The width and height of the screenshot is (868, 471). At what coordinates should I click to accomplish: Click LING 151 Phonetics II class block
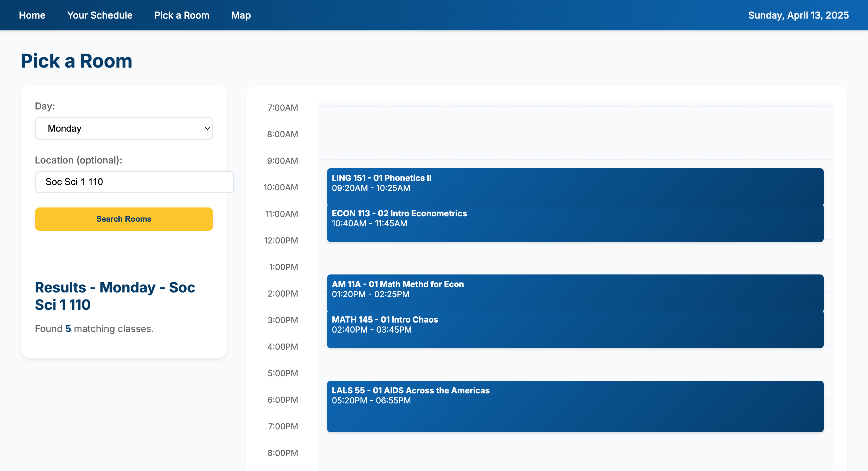pyautogui.click(x=575, y=186)
